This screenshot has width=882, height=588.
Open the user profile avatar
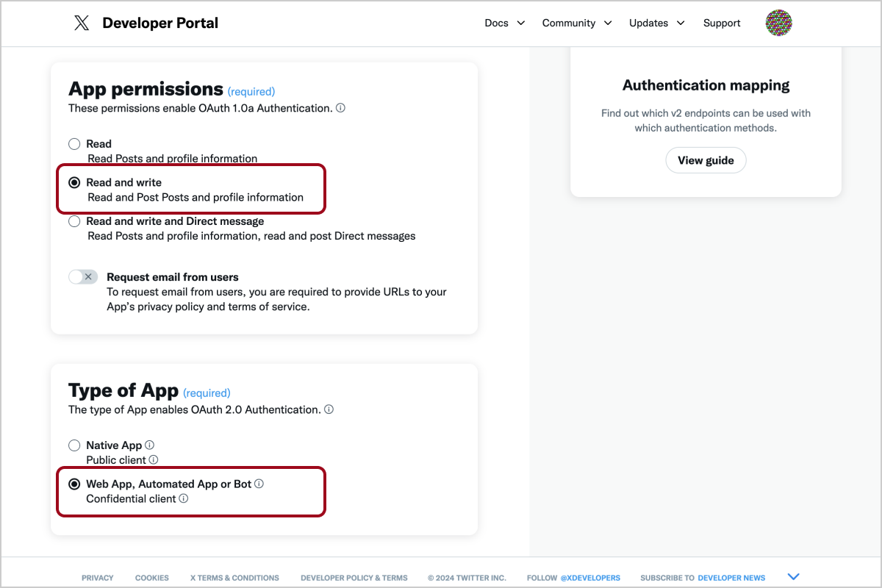778,23
